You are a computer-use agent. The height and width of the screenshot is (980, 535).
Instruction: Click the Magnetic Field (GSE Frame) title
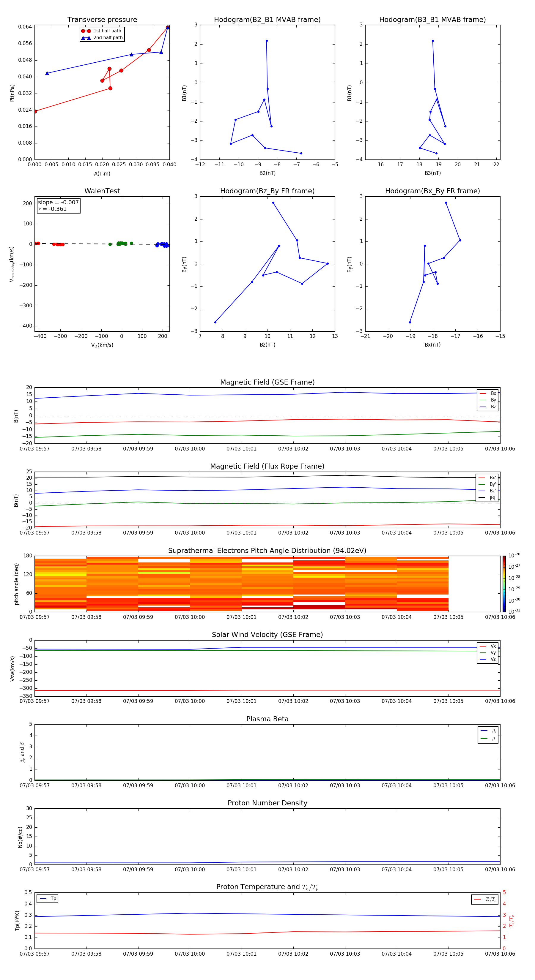click(267, 382)
